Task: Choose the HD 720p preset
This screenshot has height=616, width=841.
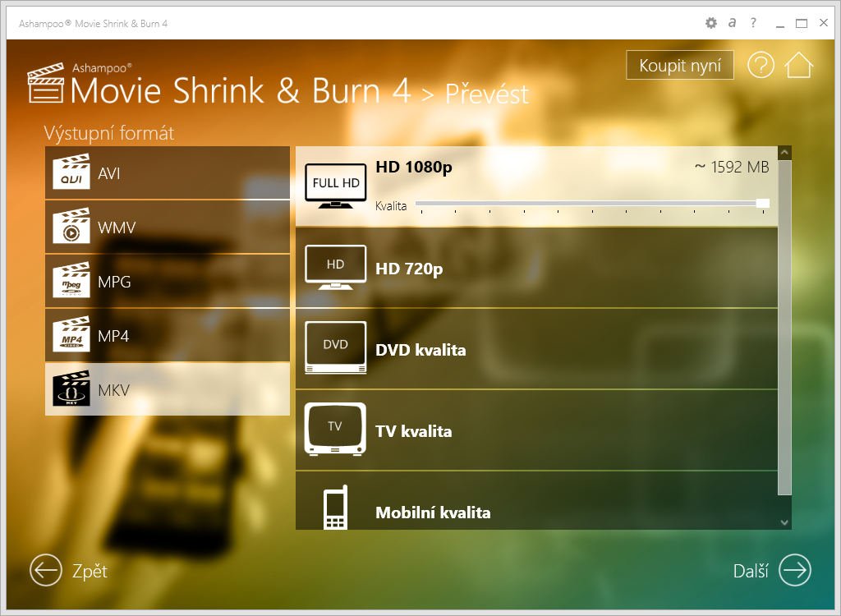Action: coord(536,268)
